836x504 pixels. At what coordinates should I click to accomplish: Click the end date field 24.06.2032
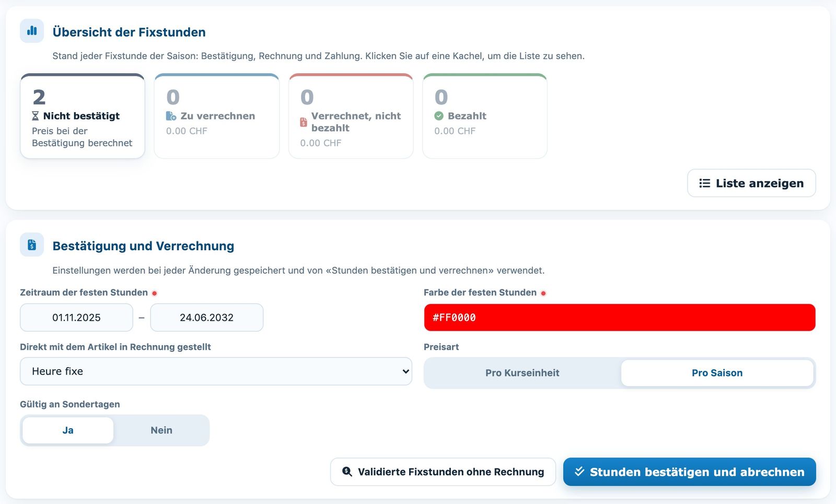pos(207,318)
